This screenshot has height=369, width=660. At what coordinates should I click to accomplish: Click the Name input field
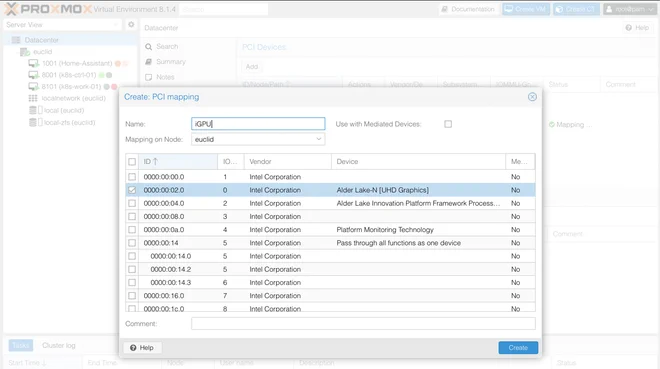point(258,124)
